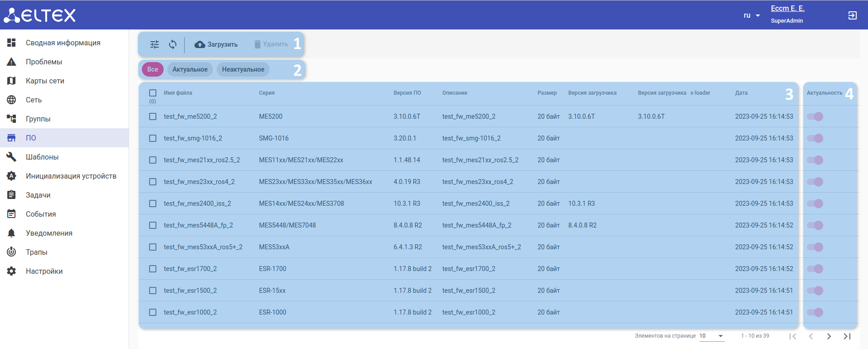Viewport: 868px width, 349px height.
Task: Open the ru language dropdown
Action: tap(752, 15)
